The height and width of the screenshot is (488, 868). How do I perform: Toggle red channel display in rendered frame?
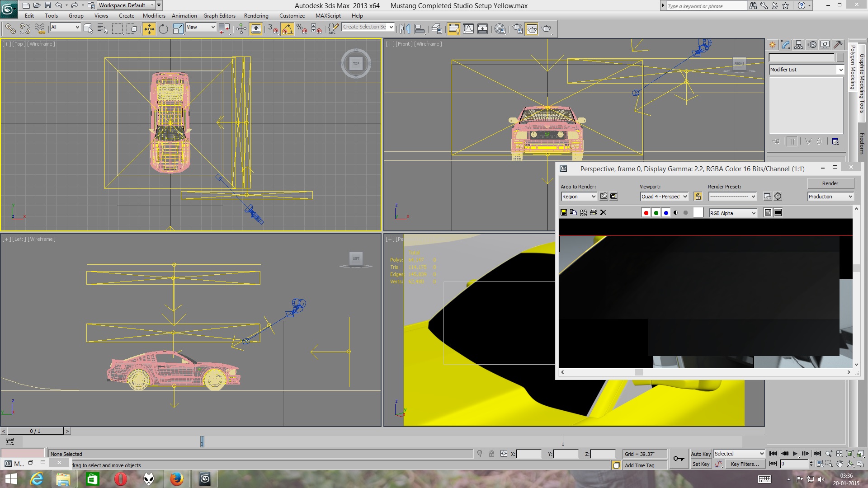coord(646,212)
